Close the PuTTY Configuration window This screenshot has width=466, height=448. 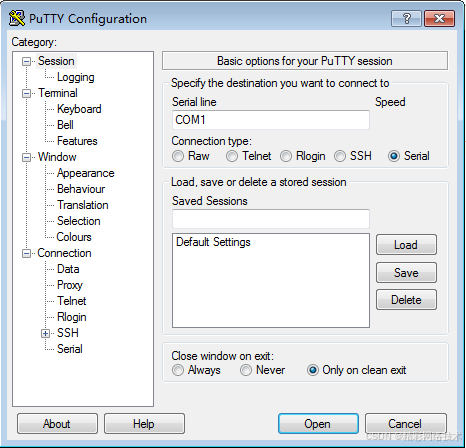(x=439, y=18)
